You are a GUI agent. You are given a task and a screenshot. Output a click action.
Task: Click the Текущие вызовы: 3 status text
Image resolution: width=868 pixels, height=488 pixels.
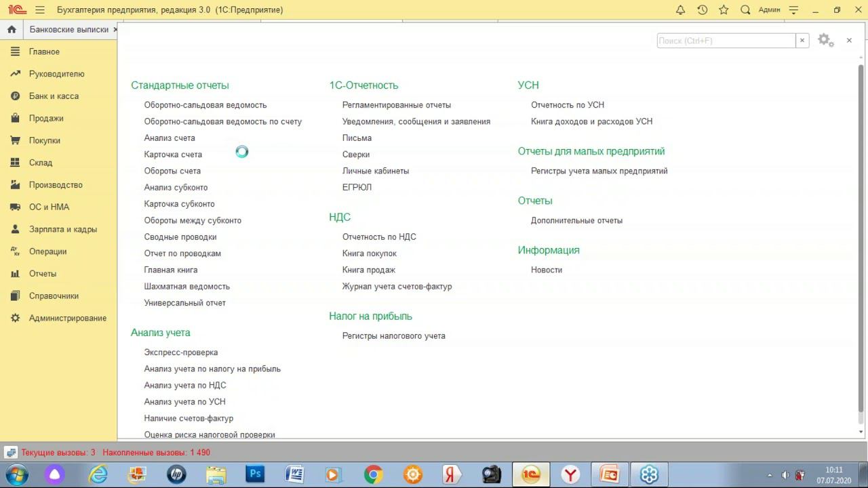pyautogui.click(x=58, y=453)
